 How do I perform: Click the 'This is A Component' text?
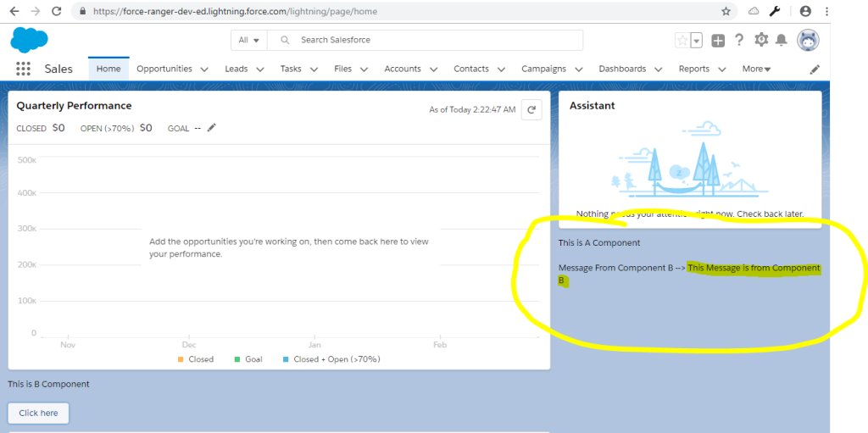(599, 242)
